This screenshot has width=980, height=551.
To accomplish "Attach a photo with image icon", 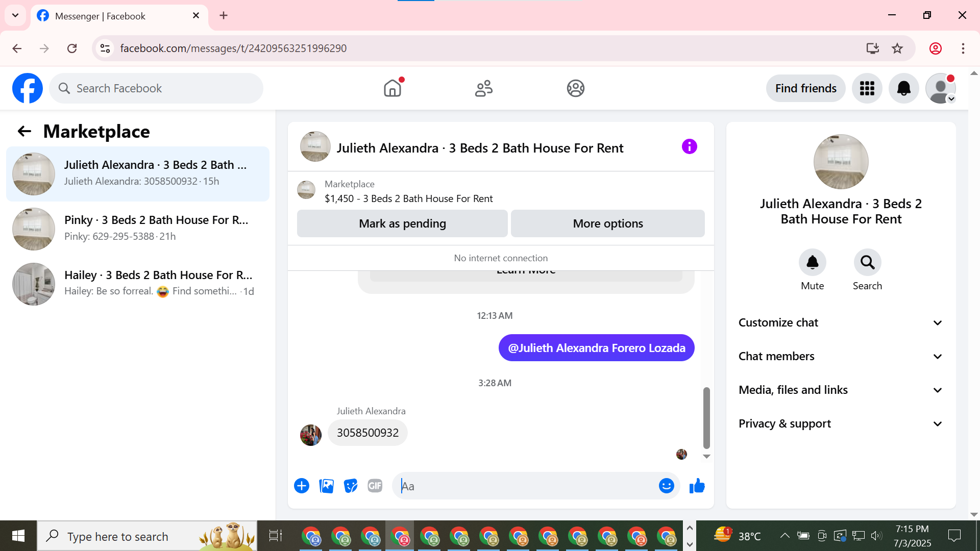I will [x=326, y=486].
